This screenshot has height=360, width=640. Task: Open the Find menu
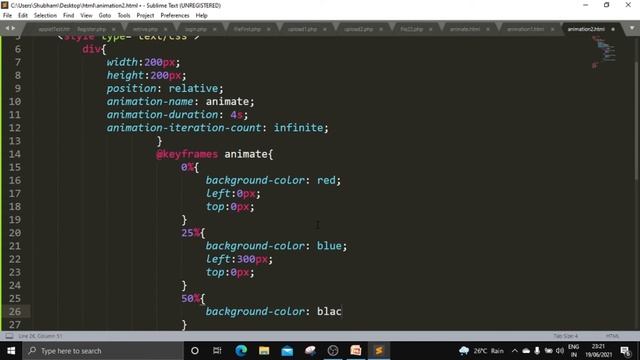click(69, 16)
